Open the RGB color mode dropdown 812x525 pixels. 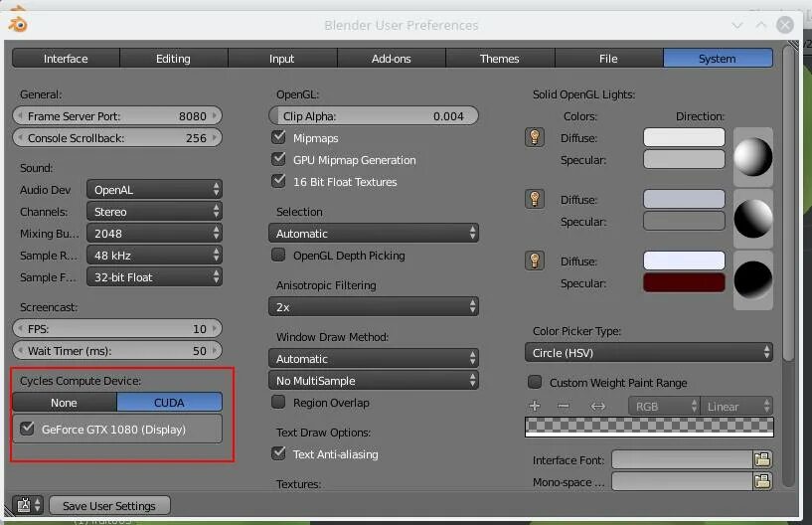pos(665,407)
